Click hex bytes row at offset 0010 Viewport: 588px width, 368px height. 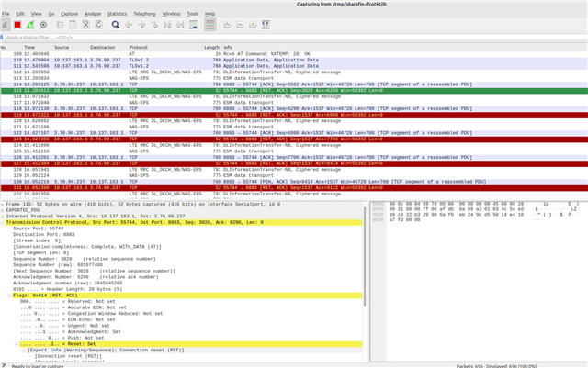476,209
